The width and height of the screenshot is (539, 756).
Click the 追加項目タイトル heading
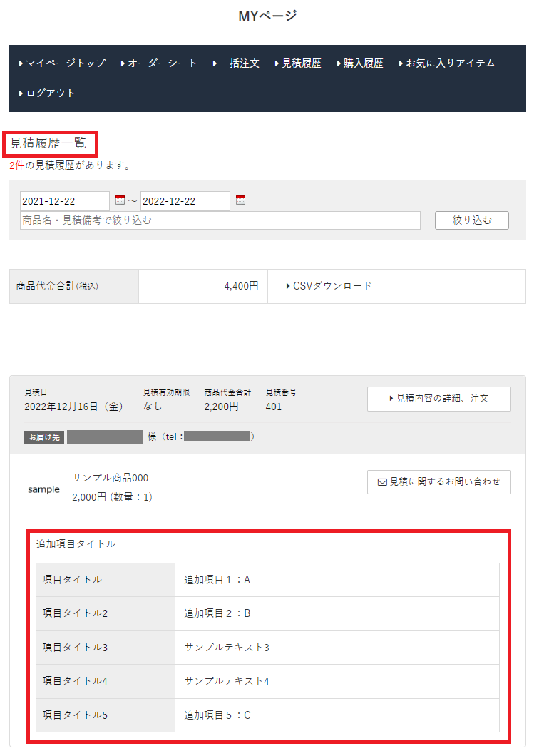pyautogui.click(x=76, y=544)
